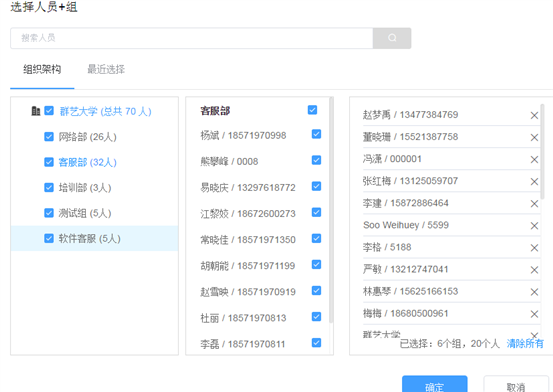Open 软件客服 (5人) group

coord(90,239)
